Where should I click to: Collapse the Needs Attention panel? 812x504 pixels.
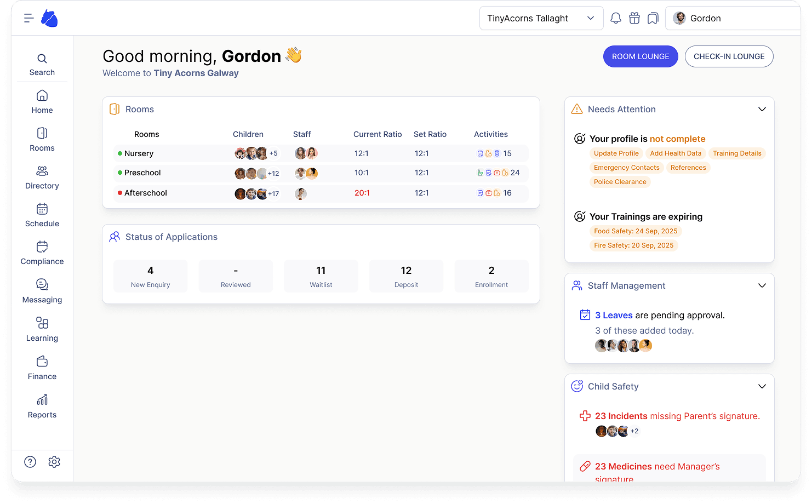coord(762,109)
